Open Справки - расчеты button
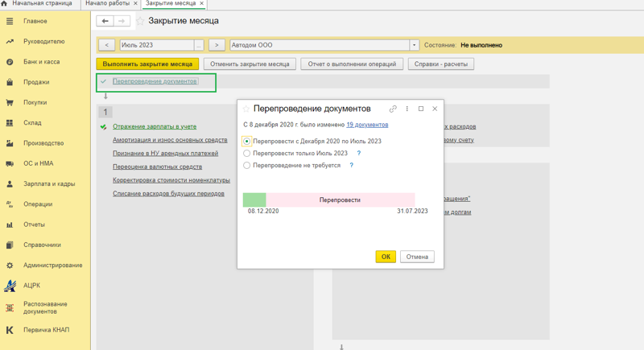 [440, 64]
